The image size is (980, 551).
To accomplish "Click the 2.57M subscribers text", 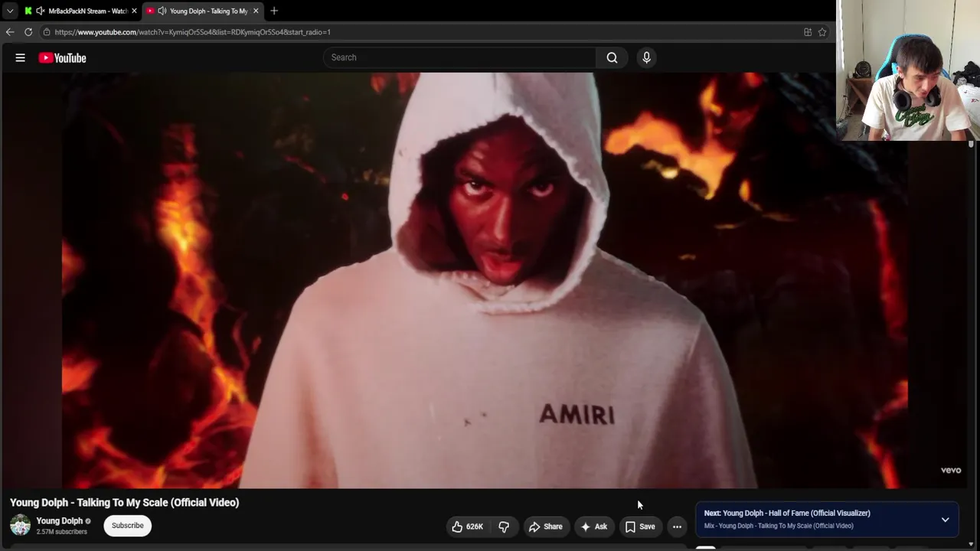I will pyautogui.click(x=61, y=532).
